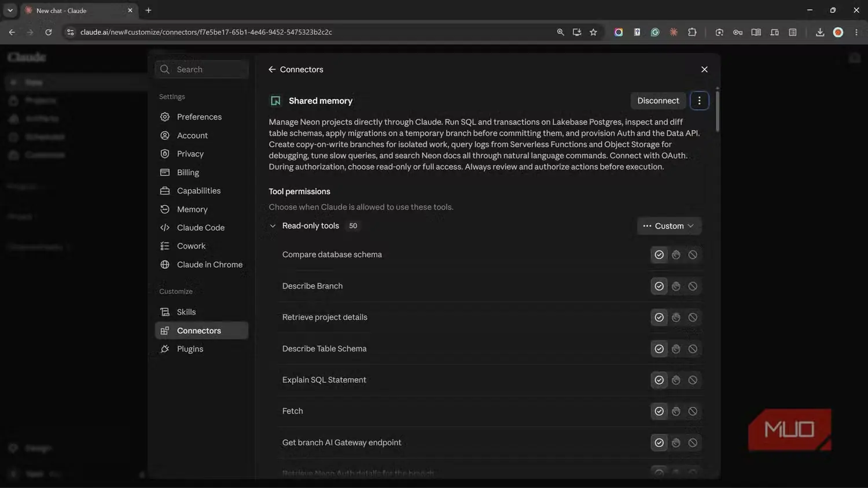Set Get branch AI Gateway endpoint to needs approval
The width and height of the screenshot is (868, 488).
pos(676,443)
